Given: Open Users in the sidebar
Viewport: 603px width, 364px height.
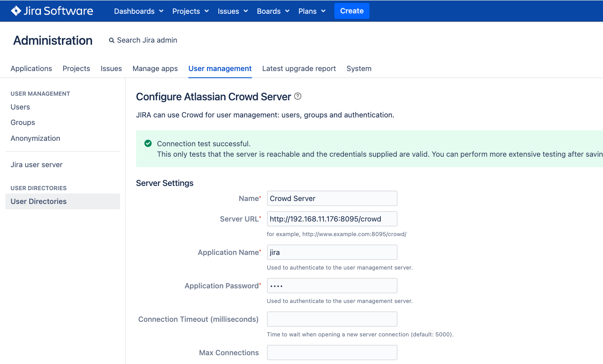Looking at the screenshot, I should [21, 107].
